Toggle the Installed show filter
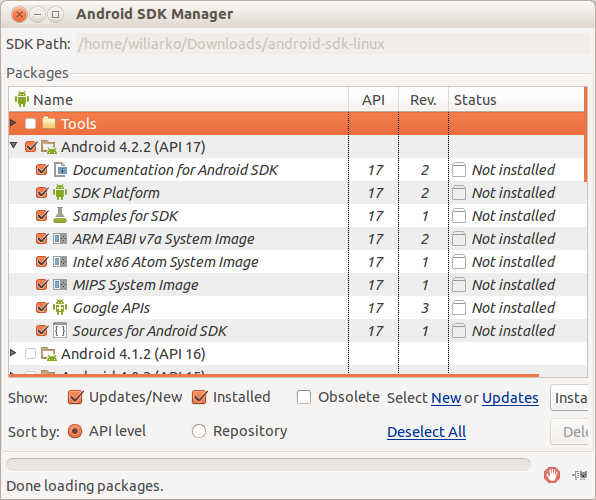 coord(199,397)
